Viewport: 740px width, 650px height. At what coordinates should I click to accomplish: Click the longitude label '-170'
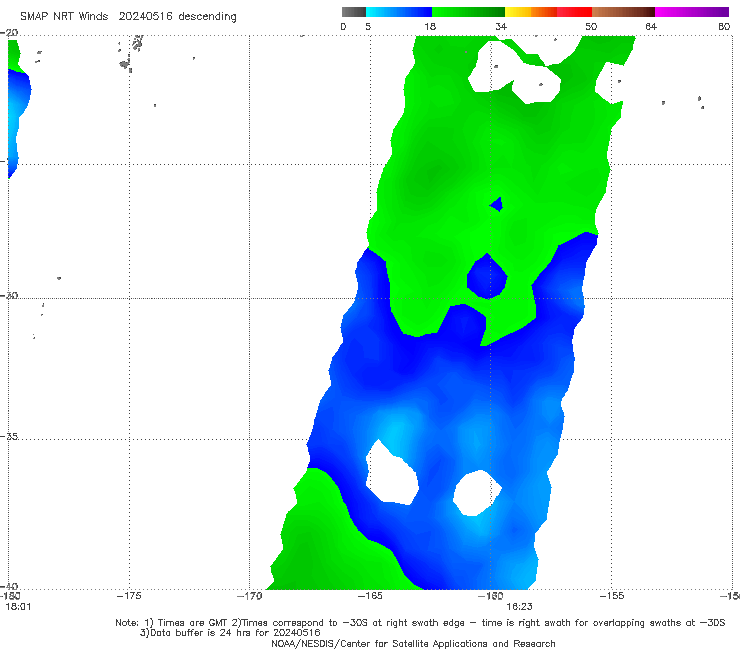[x=249, y=596]
